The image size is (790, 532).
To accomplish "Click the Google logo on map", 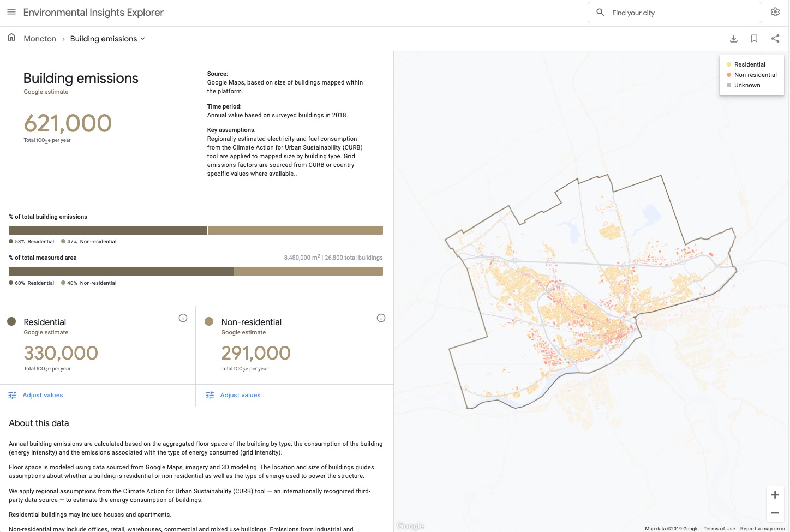I will tap(410, 526).
